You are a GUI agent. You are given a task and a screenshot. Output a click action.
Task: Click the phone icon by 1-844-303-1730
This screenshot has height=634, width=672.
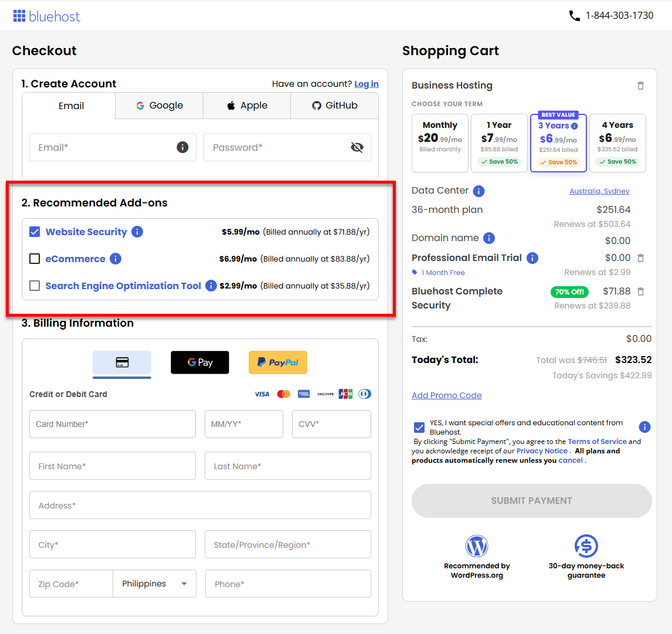574,16
